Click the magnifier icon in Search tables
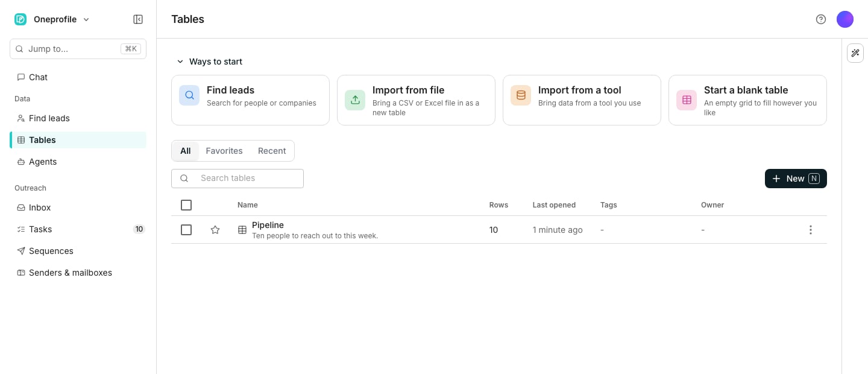 pos(184,179)
